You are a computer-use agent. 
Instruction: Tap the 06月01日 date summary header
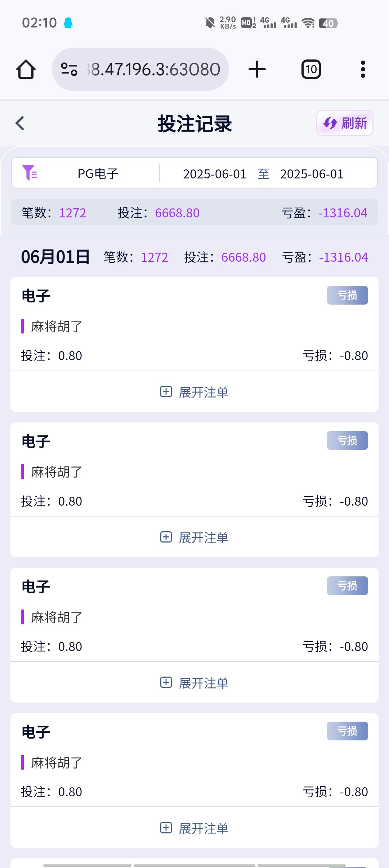55,257
